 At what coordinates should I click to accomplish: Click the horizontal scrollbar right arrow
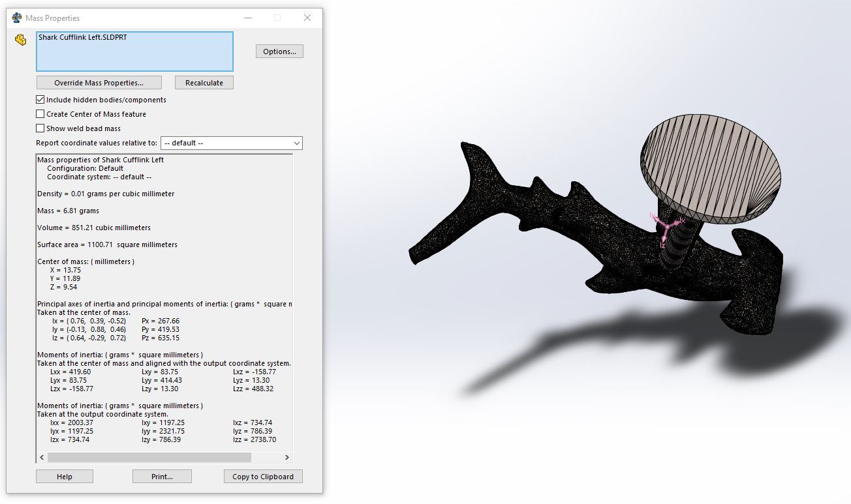286,458
